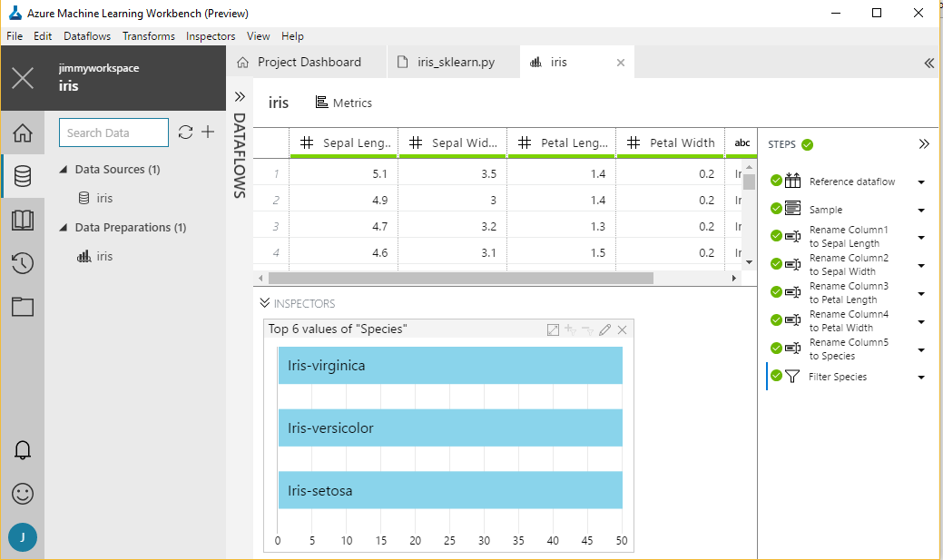Add a new data source with the plus icon
This screenshot has height=560, width=943.
(x=208, y=132)
